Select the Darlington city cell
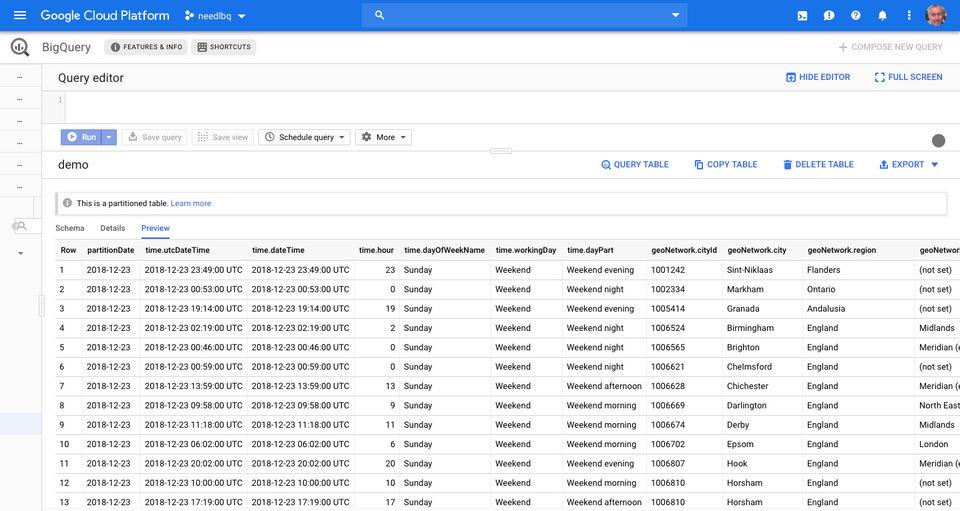Screen dimensions: 960x511 747,406
